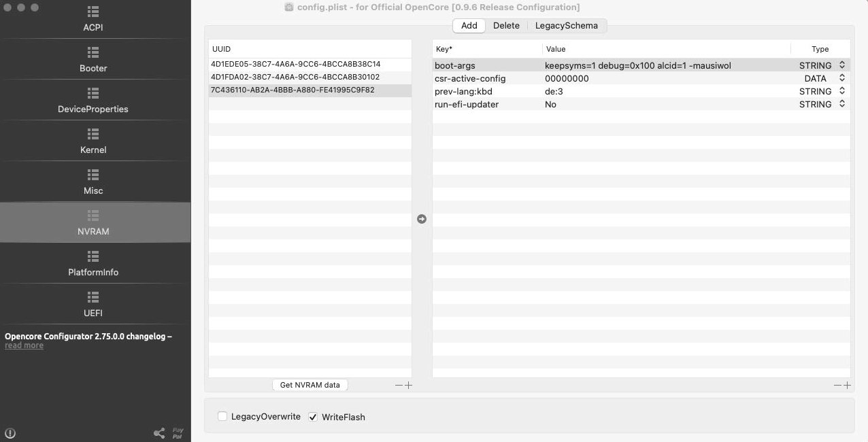The image size is (868, 442).
Task: Click the Key* column header
Action: 487,49
